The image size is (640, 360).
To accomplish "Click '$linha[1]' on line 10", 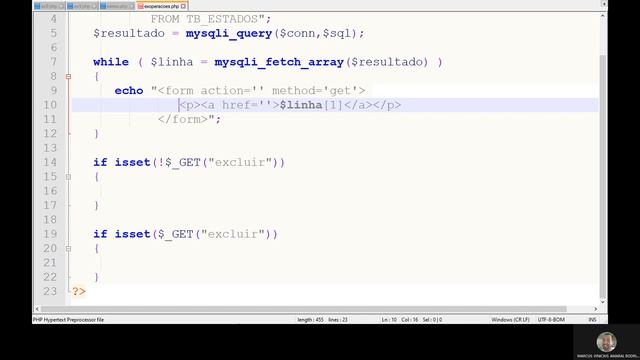I will [x=311, y=105].
